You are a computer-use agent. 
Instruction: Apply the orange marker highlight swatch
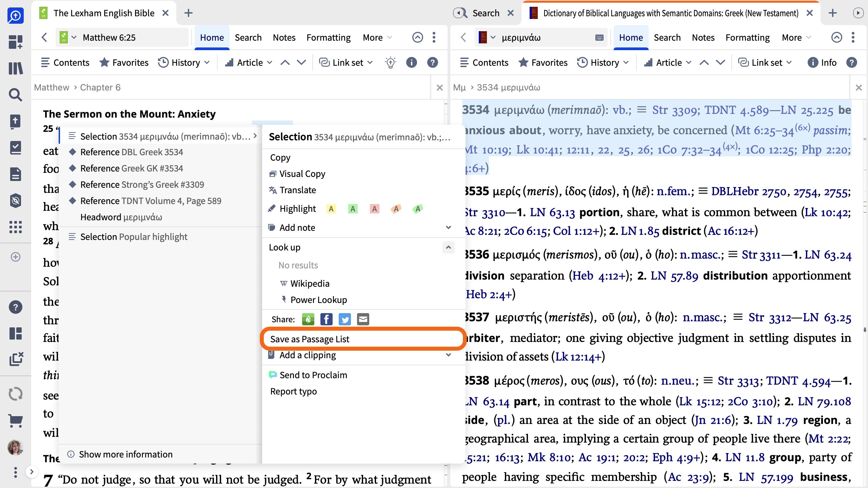coord(396,209)
